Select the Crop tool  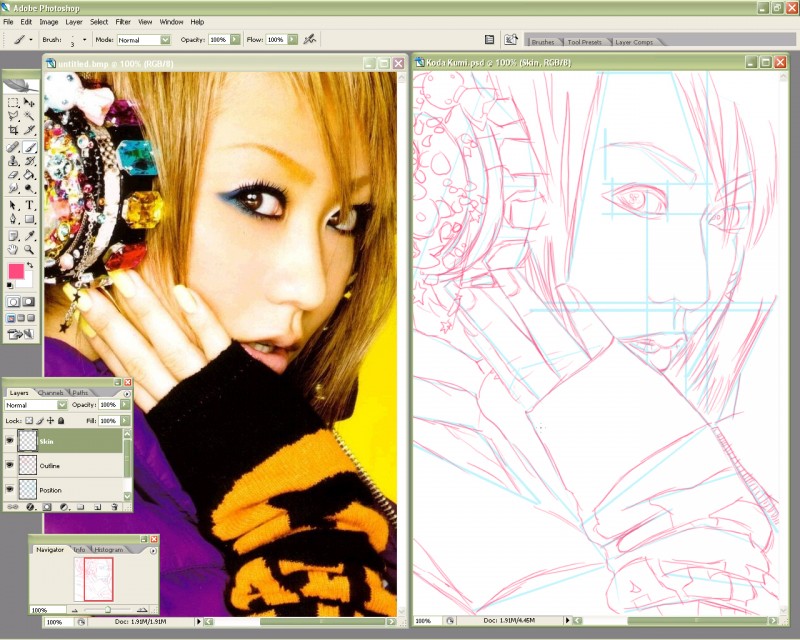(13, 130)
